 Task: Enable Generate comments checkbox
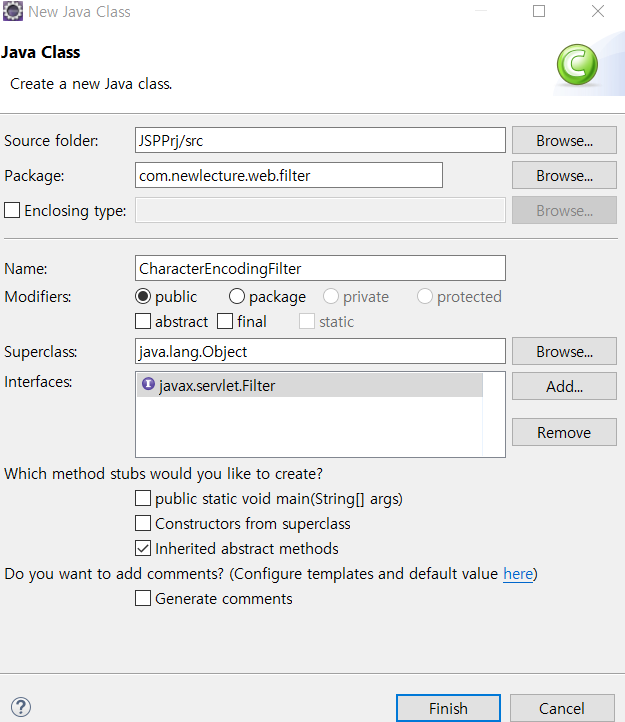[x=143, y=598]
